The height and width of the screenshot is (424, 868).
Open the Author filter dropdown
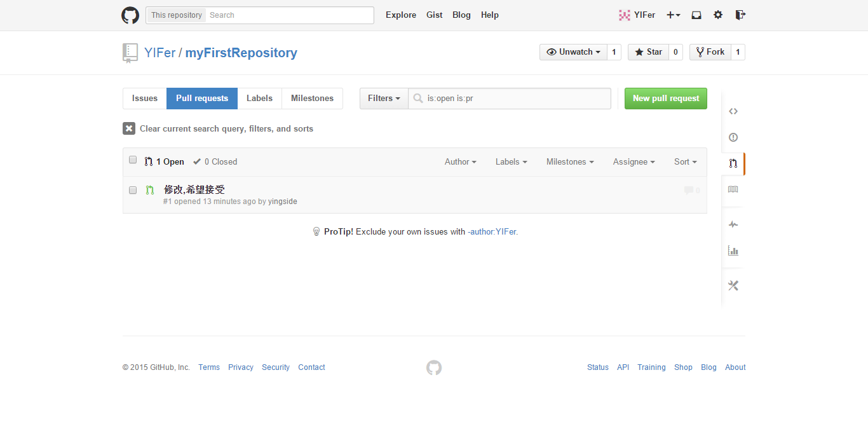pos(461,162)
